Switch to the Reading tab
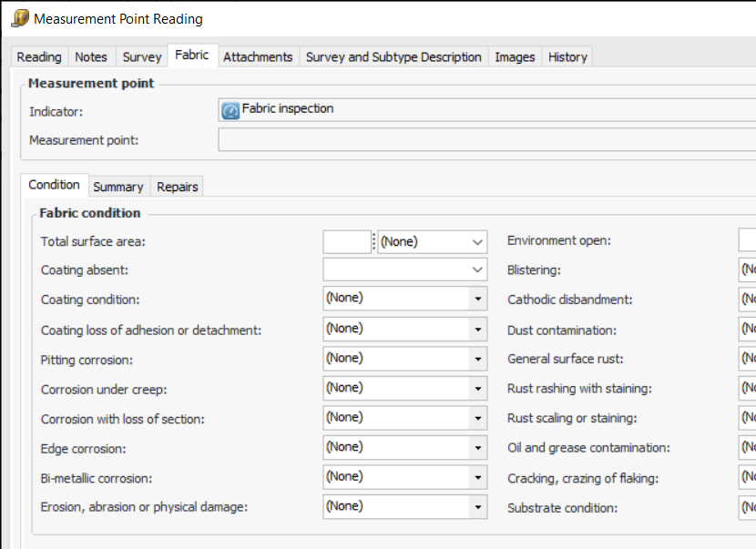The width and height of the screenshot is (756, 549). [39, 56]
